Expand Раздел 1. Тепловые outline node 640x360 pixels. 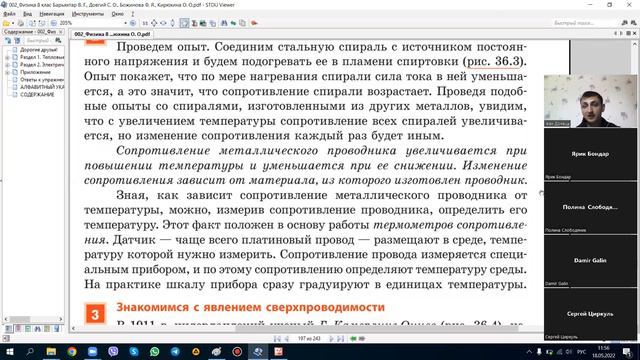[7, 58]
